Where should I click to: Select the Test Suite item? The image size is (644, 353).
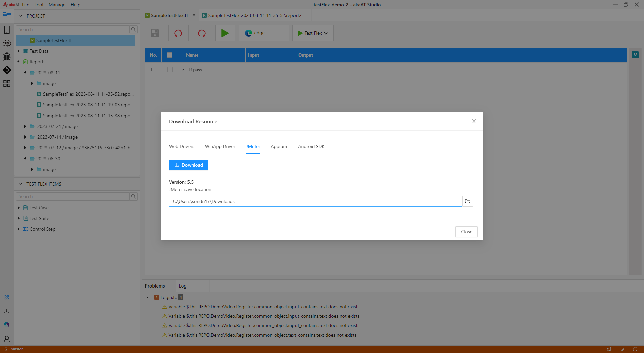[x=39, y=218]
